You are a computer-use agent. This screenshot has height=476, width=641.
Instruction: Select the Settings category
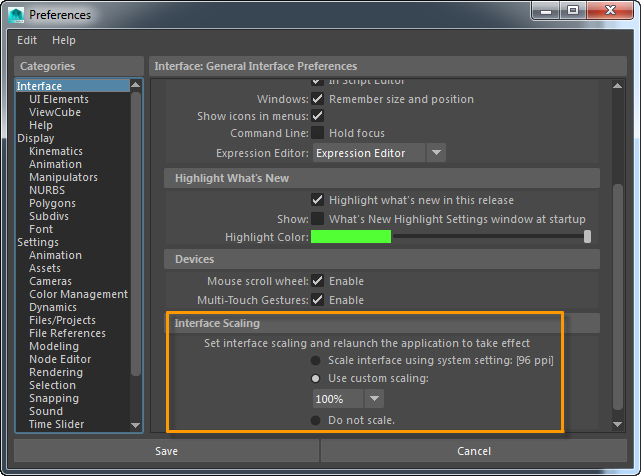click(38, 242)
